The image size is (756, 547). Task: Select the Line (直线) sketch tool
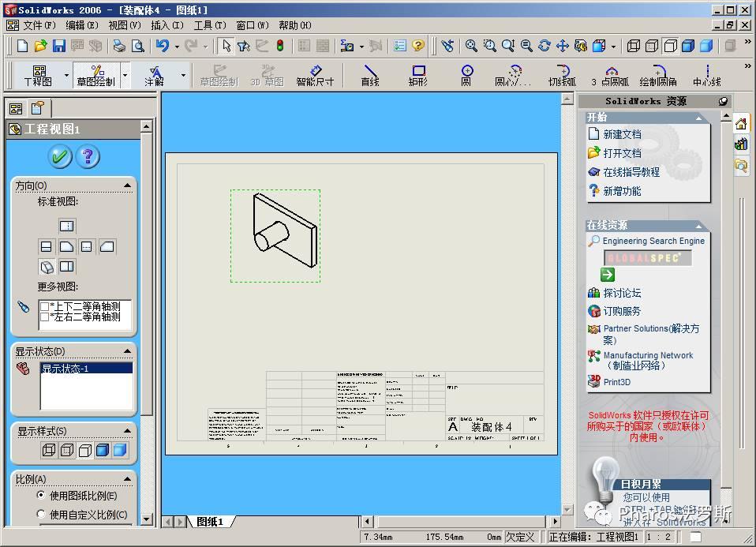[x=370, y=75]
